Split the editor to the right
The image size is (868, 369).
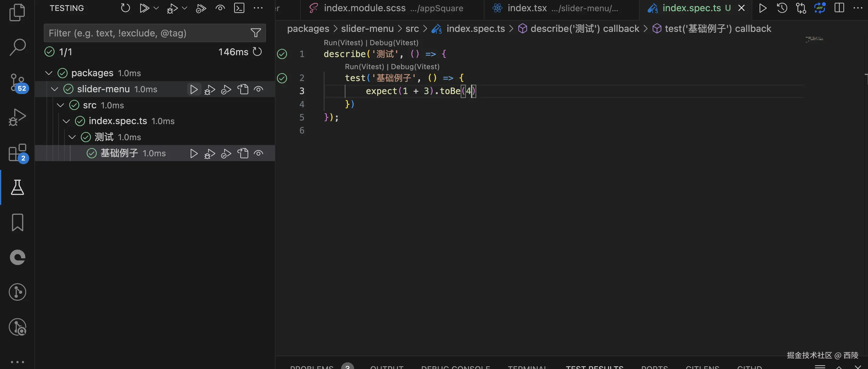coord(839,8)
